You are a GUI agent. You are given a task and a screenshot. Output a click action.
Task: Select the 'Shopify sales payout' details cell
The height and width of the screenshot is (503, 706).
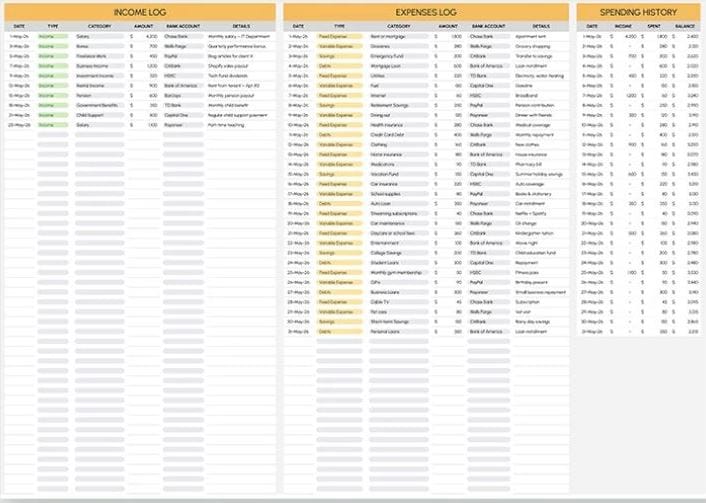pyautogui.click(x=241, y=66)
